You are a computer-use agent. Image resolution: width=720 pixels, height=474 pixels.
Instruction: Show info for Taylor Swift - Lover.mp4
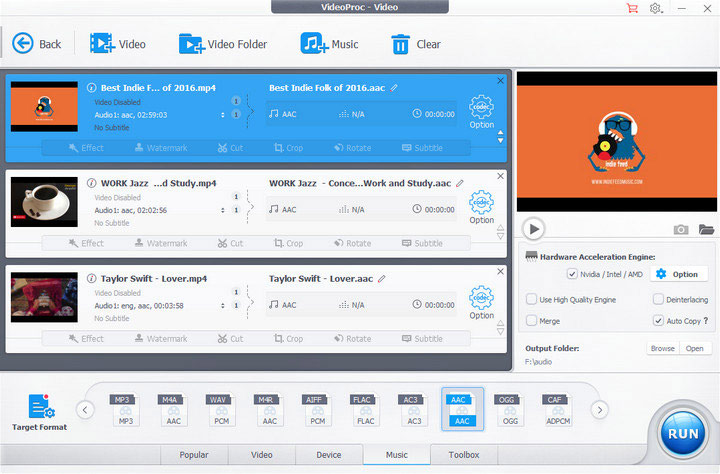click(91, 278)
